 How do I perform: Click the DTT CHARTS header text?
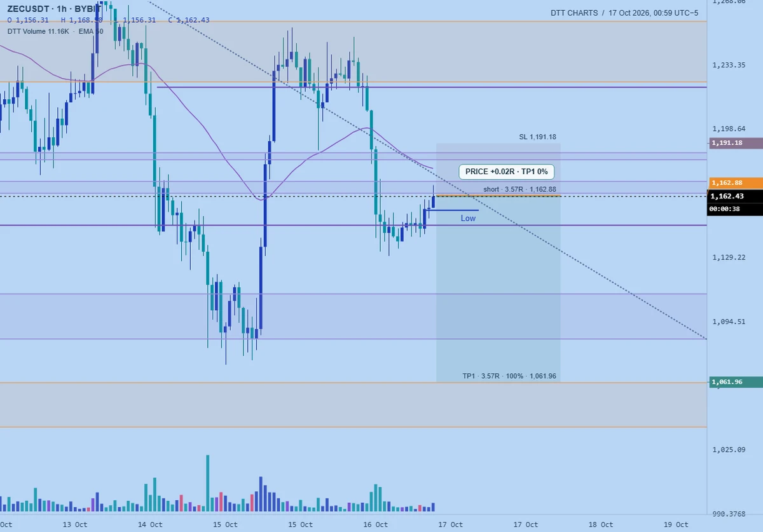coord(574,13)
